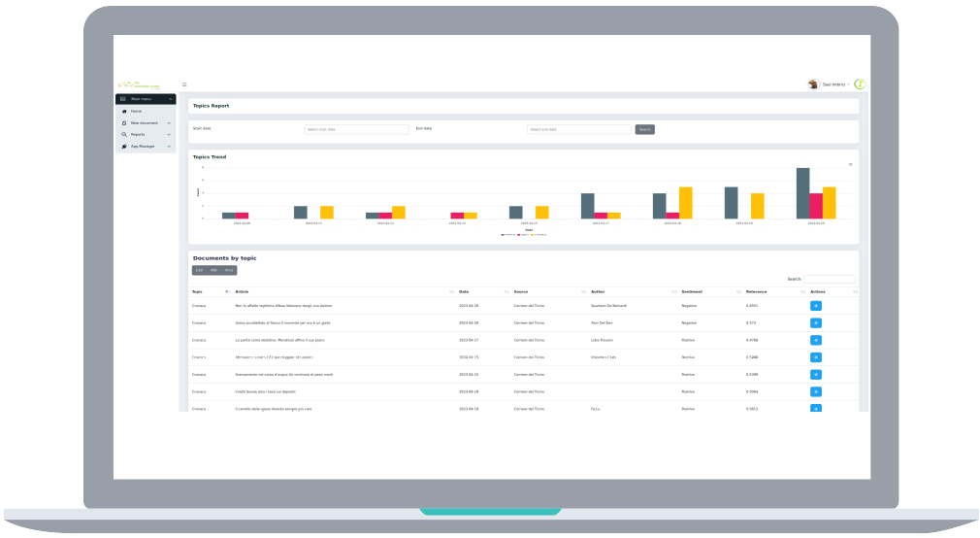Open view button for author Valentini Coda row
This screenshot has width=980, height=538.
coord(816,357)
